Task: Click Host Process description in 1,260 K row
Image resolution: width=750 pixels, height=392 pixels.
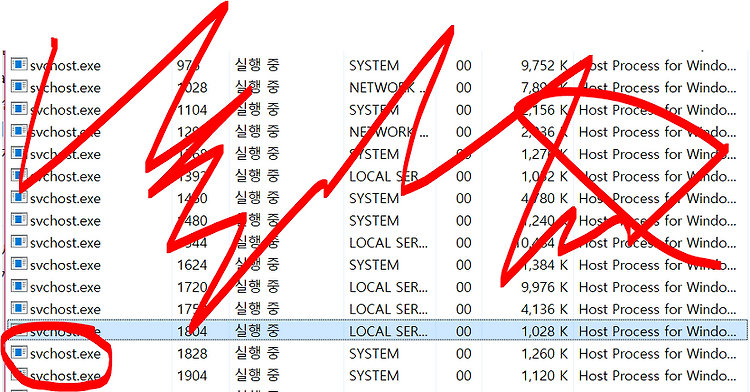Action: (x=657, y=354)
